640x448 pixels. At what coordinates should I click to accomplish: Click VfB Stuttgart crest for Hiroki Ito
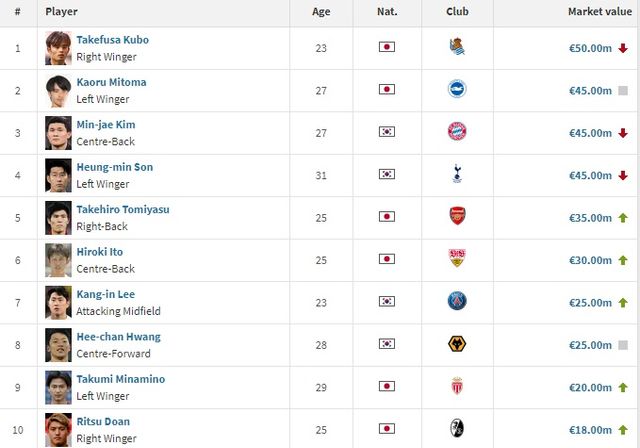coord(457,260)
